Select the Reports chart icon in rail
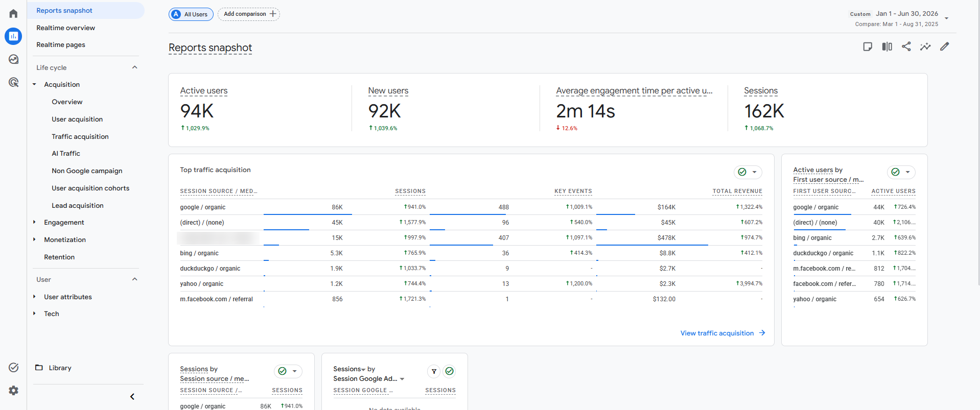This screenshot has width=980, height=410. click(x=13, y=36)
